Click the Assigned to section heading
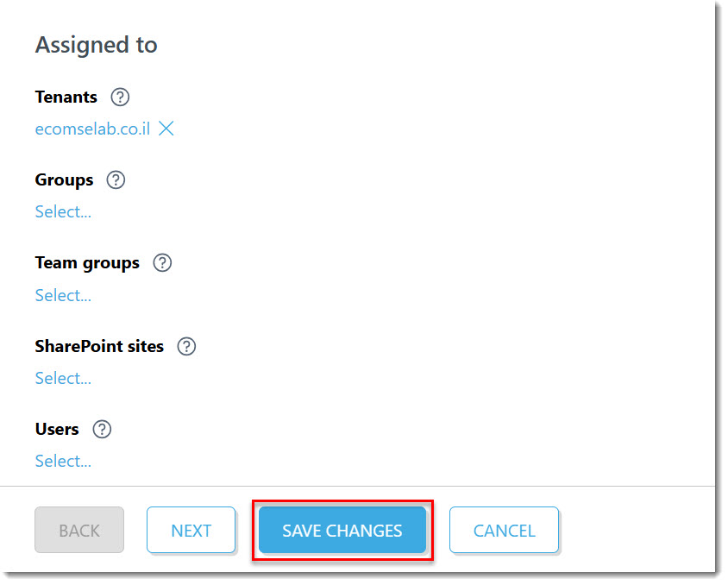 (x=97, y=46)
